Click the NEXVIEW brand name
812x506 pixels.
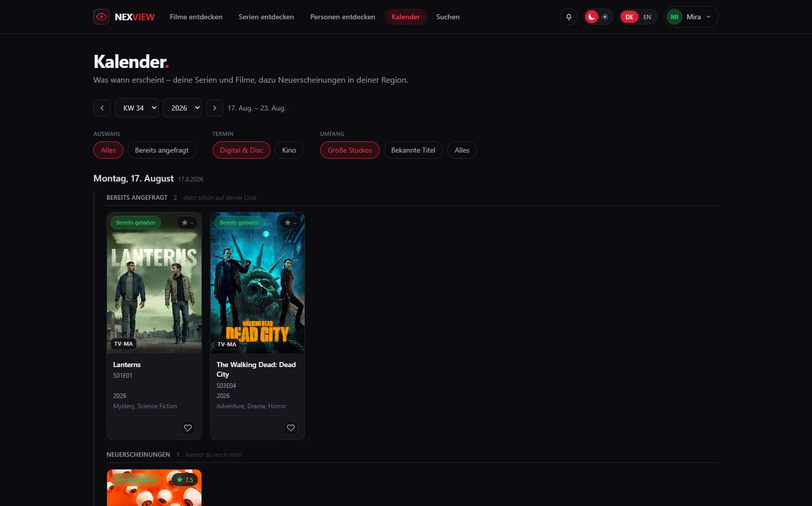click(x=134, y=17)
